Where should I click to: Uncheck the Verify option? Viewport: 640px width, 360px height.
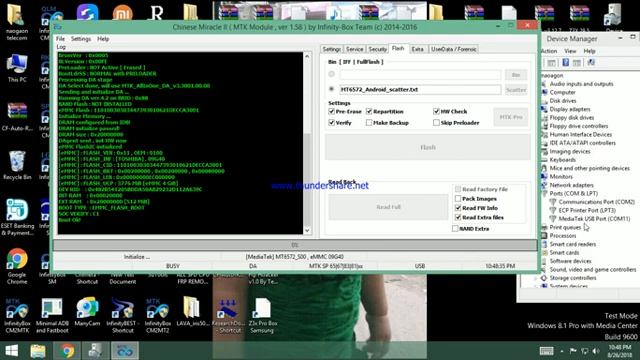click(331, 122)
